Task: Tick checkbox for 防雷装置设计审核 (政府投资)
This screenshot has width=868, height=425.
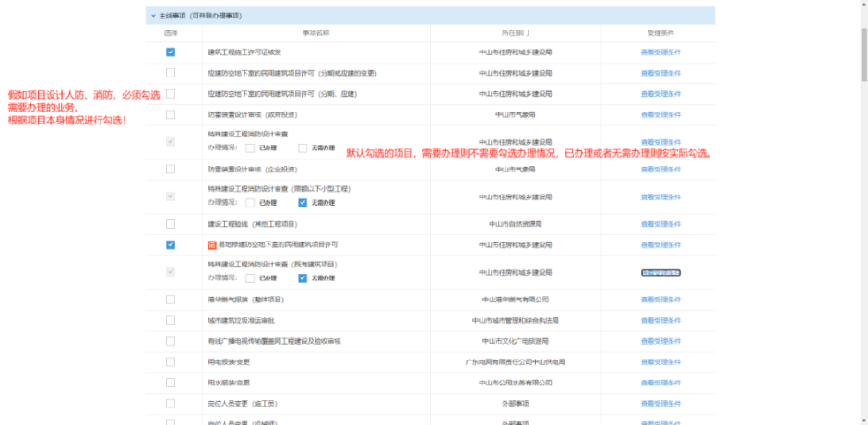Action: coord(171,115)
